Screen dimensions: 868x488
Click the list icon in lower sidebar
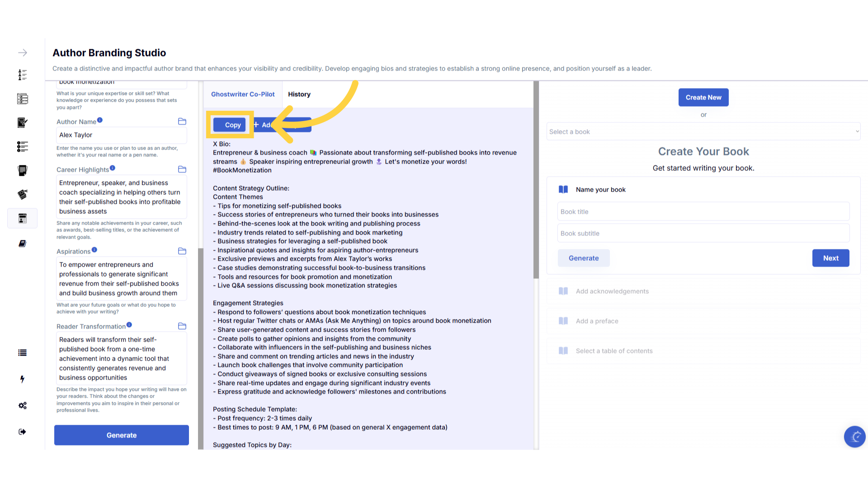(x=22, y=353)
